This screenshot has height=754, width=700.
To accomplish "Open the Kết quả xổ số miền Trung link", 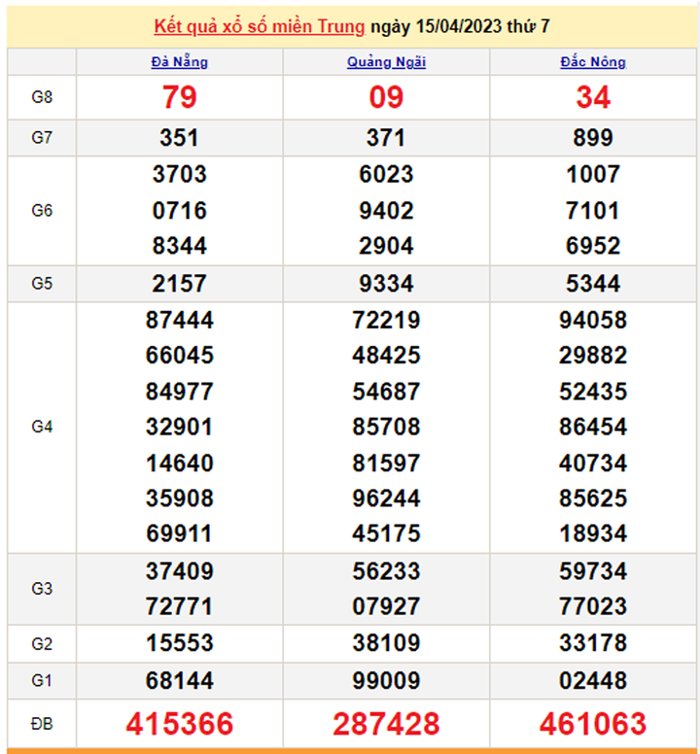I will 260,26.
